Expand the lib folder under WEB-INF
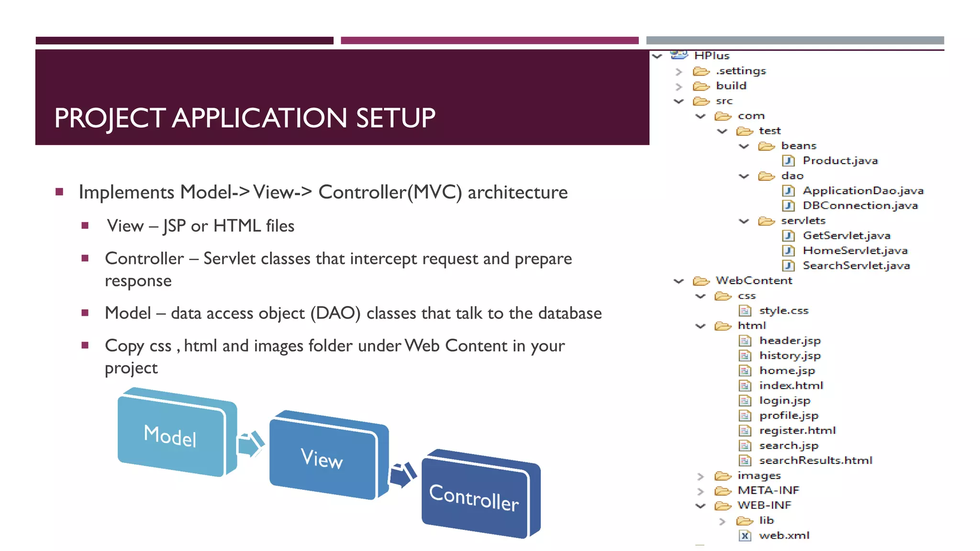Screen dimensions: 980x551 tap(722, 521)
